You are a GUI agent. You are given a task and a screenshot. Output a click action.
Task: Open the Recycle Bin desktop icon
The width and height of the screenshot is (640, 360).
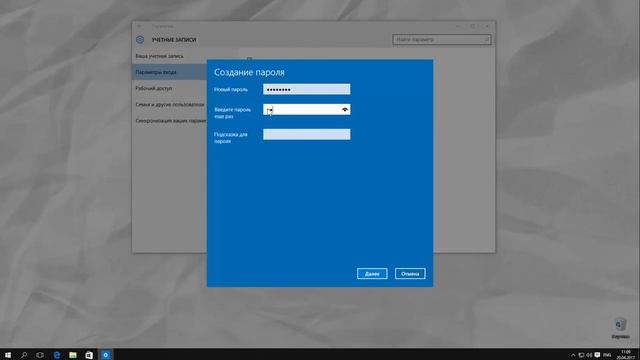point(620,328)
